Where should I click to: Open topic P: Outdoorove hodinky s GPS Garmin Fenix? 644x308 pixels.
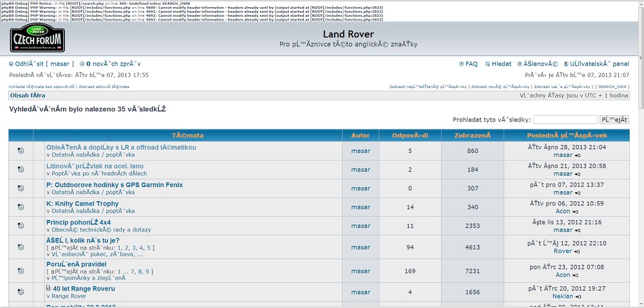[115, 185]
